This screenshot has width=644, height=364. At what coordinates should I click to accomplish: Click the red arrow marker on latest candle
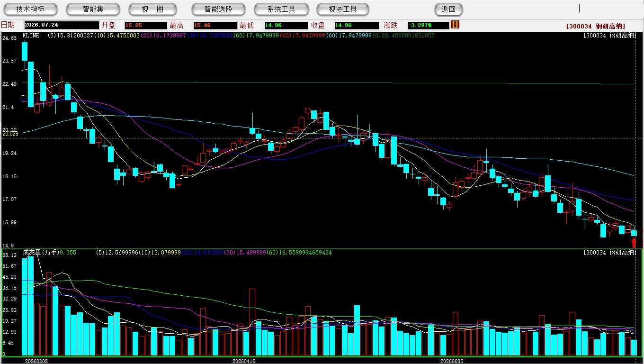pyautogui.click(x=634, y=243)
